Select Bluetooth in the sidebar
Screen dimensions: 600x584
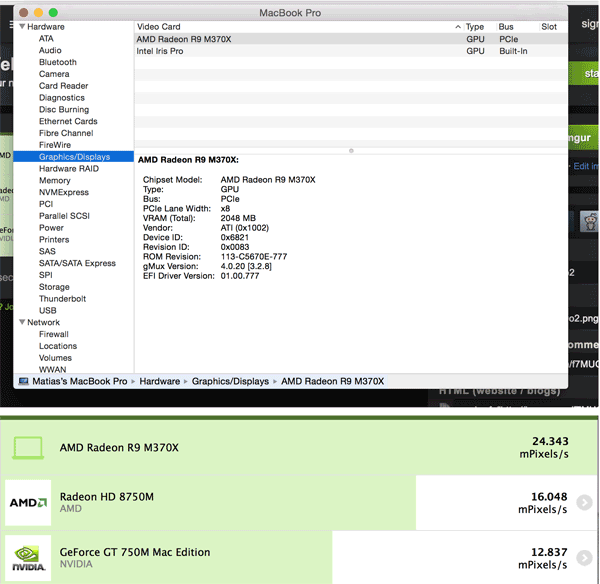click(x=57, y=62)
